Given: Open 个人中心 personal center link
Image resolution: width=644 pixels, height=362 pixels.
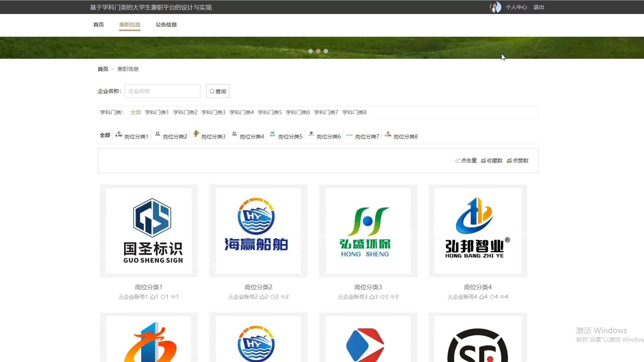Looking at the screenshot, I should [516, 7].
